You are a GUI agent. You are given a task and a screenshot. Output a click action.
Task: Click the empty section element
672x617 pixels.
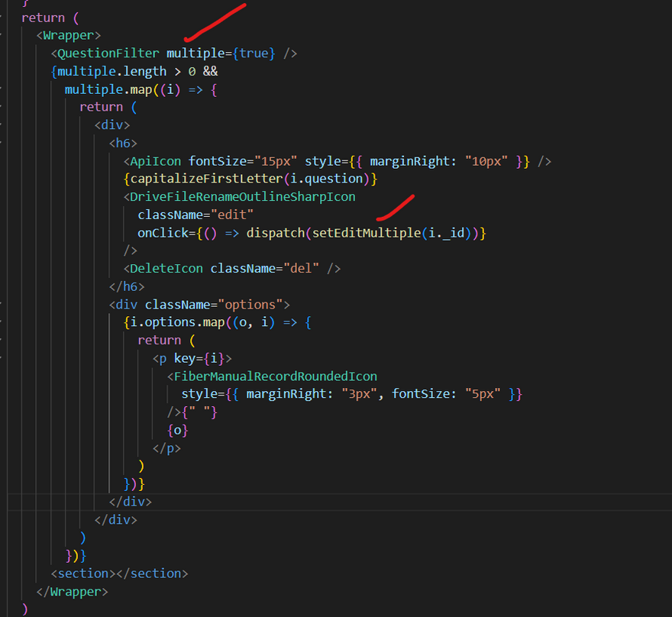pos(119,573)
